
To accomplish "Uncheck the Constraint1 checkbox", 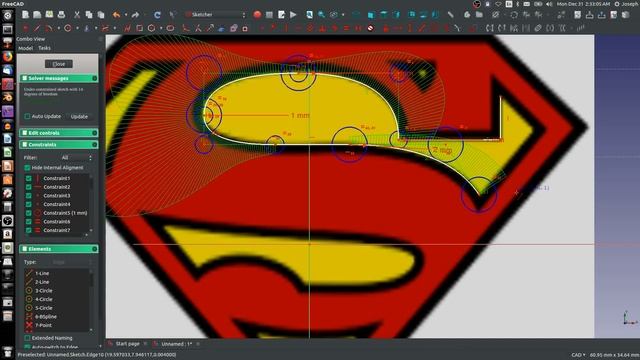I will pyautogui.click(x=29, y=178).
